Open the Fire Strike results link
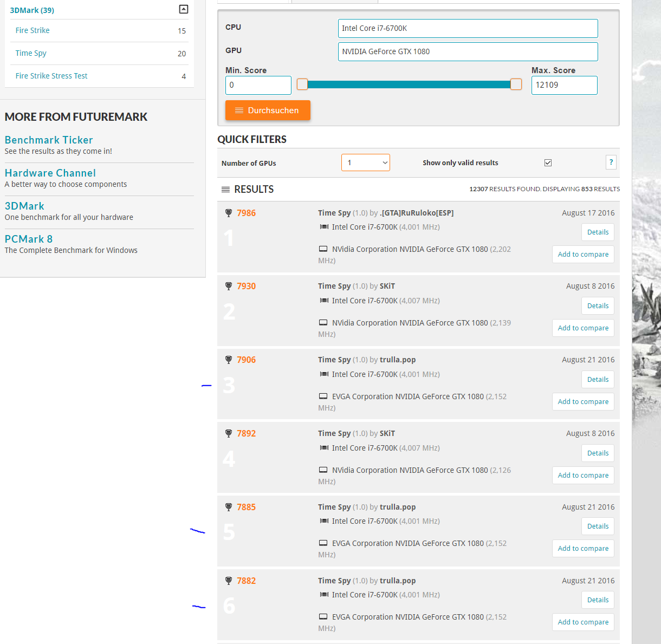The width and height of the screenshot is (661, 644). 33,30
